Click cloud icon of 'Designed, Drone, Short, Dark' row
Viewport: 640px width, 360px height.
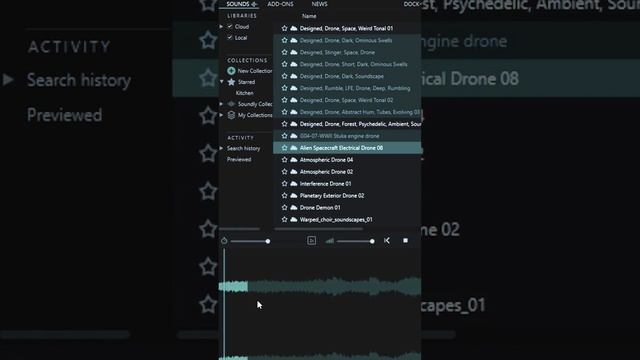coord(293,64)
